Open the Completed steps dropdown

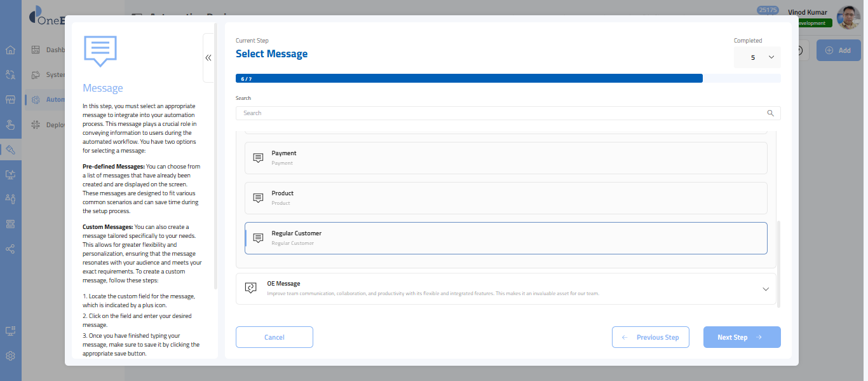pyautogui.click(x=757, y=57)
